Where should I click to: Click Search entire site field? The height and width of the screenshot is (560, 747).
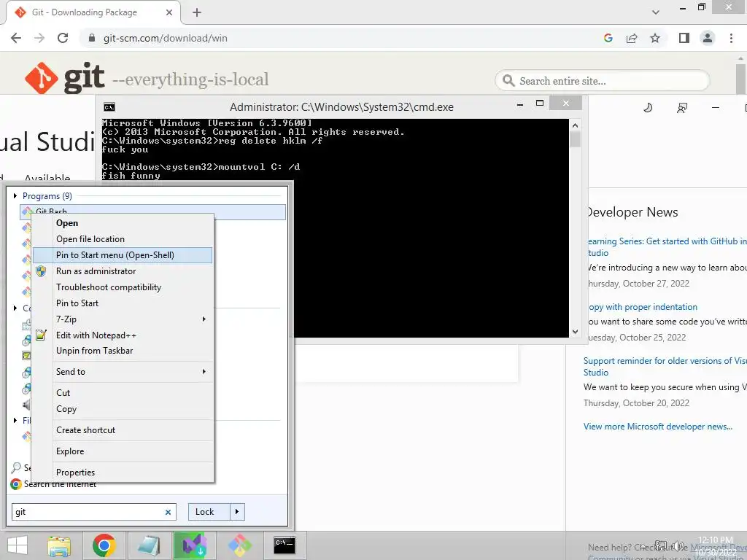pyautogui.click(x=603, y=81)
